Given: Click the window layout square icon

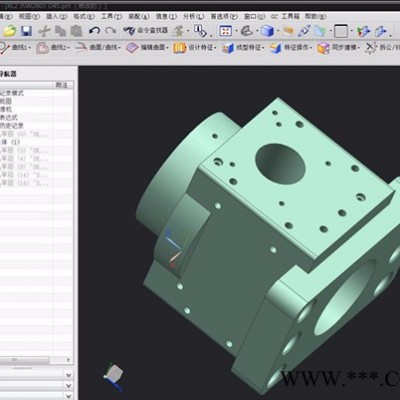Looking at the screenshot, I should point(341,31).
